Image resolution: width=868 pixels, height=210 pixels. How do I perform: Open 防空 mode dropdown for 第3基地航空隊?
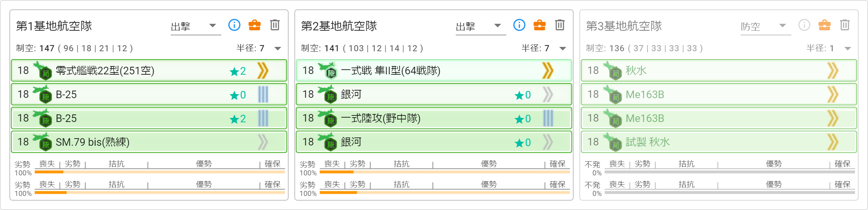pos(766,26)
